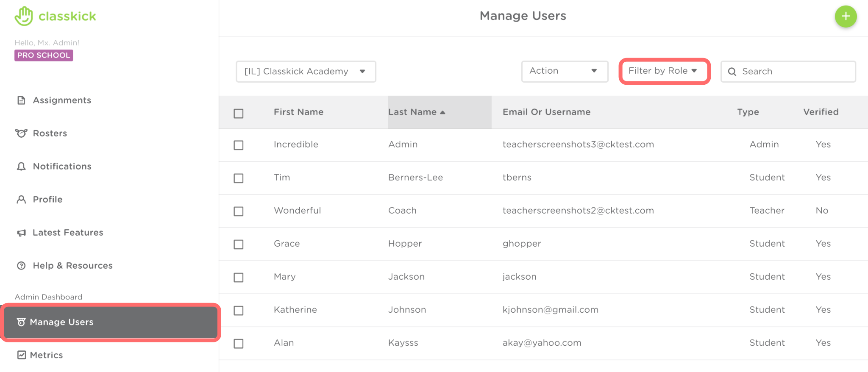Image resolution: width=868 pixels, height=372 pixels.
Task: Click the Assignments document icon
Action: coord(21,100)
